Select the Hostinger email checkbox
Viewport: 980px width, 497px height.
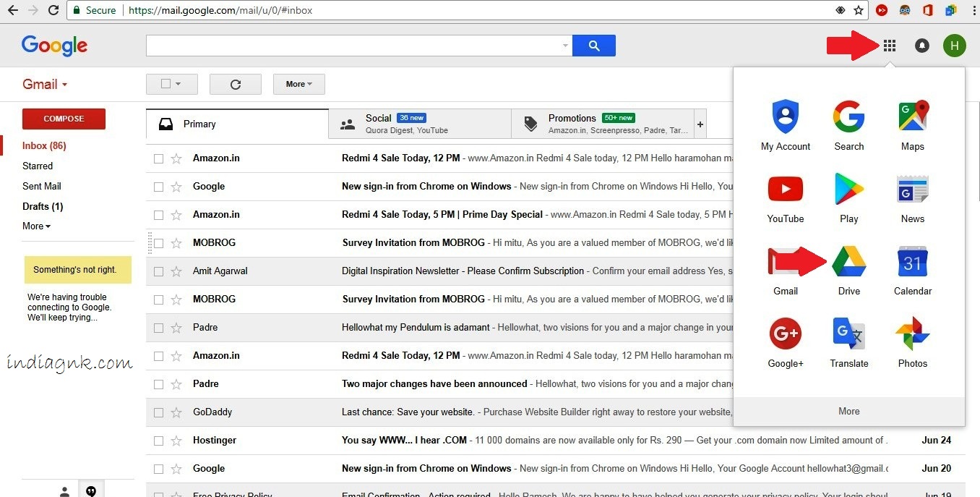pos(159,441)
